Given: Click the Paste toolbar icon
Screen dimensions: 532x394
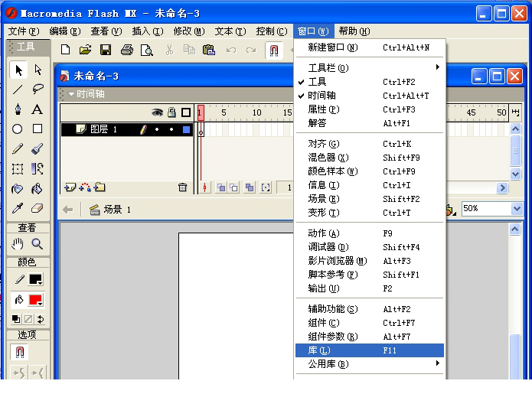Looking at the screenshot, I should (x=209, y=50).
